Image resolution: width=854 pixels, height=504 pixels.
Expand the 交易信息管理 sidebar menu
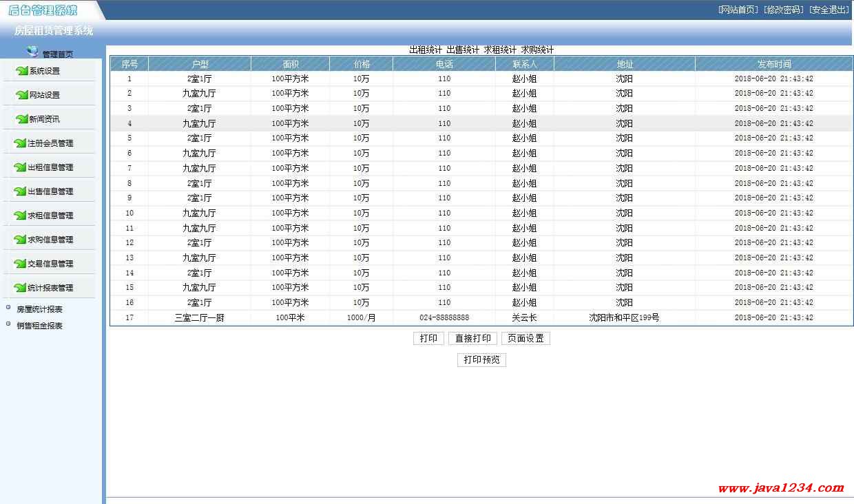point(50,264)
